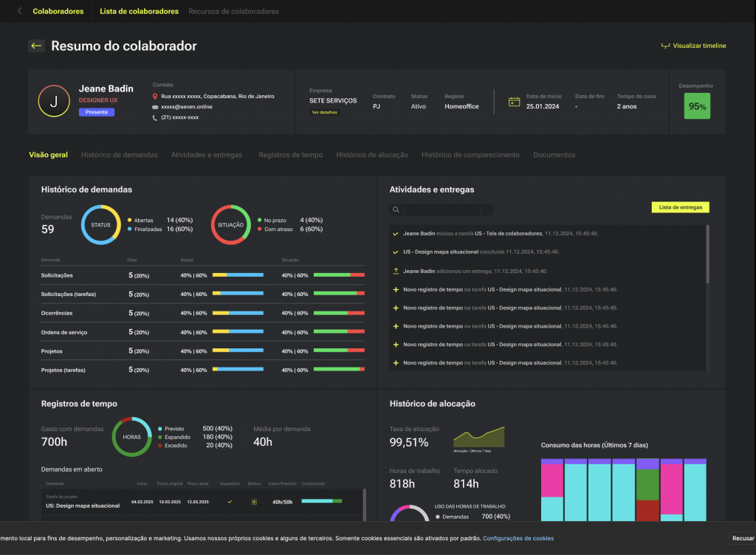Switch to Histórico de comparecimento tab

click(x=470, y=155)
